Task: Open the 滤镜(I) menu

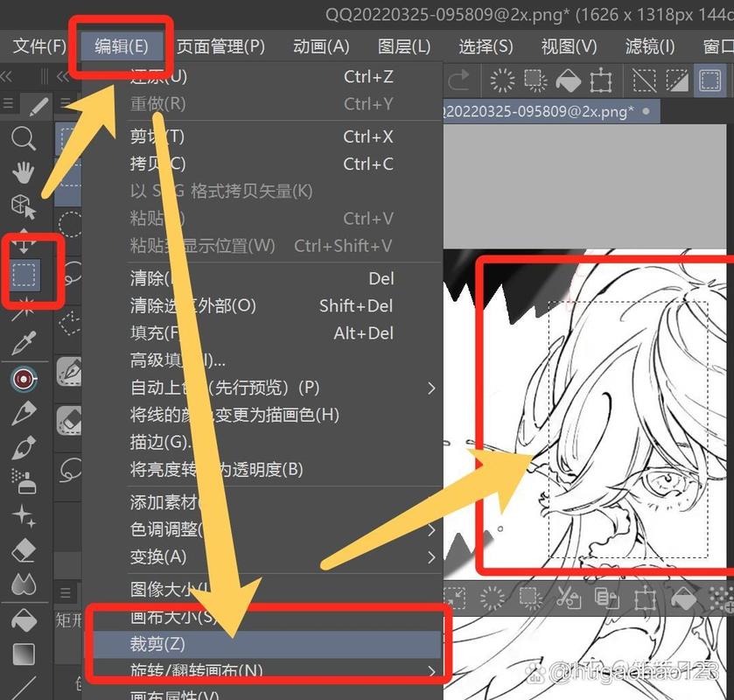Action: click(647, 46)
